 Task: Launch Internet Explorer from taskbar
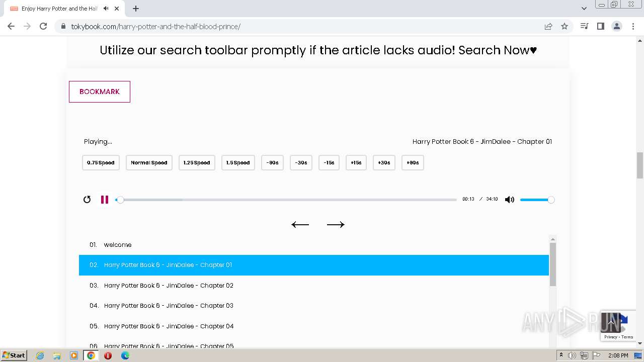pos(40,355)
